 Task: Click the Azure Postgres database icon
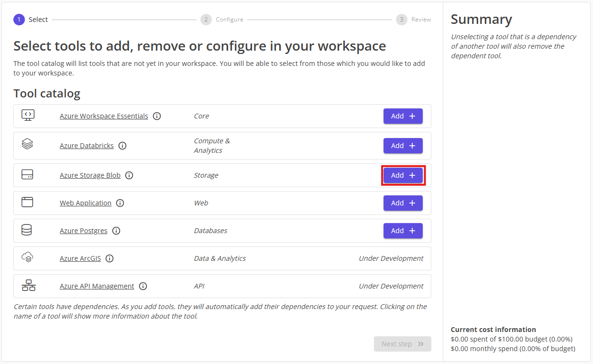coord(28,230)
